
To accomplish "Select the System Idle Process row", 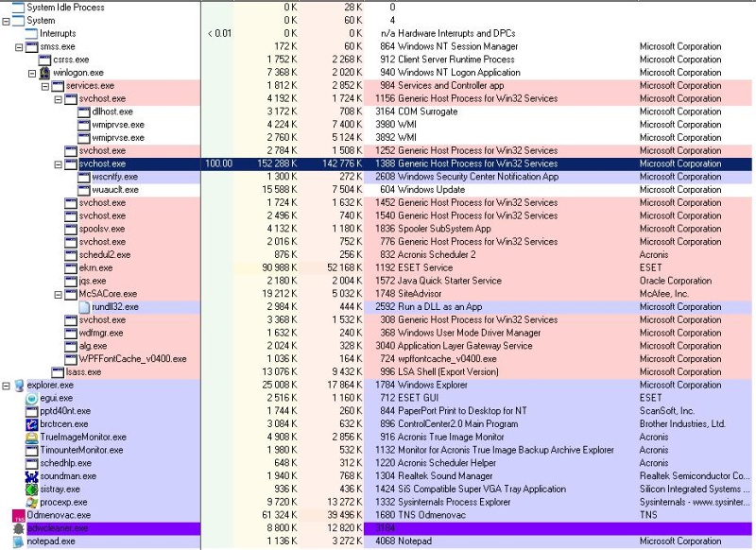I will coord(378,8).
